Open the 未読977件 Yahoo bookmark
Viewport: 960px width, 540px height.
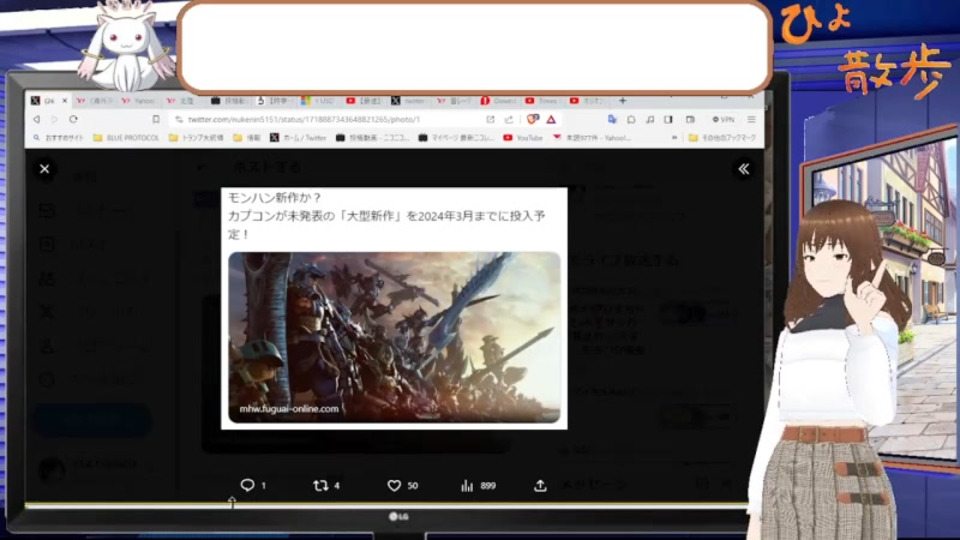[592, 138]
